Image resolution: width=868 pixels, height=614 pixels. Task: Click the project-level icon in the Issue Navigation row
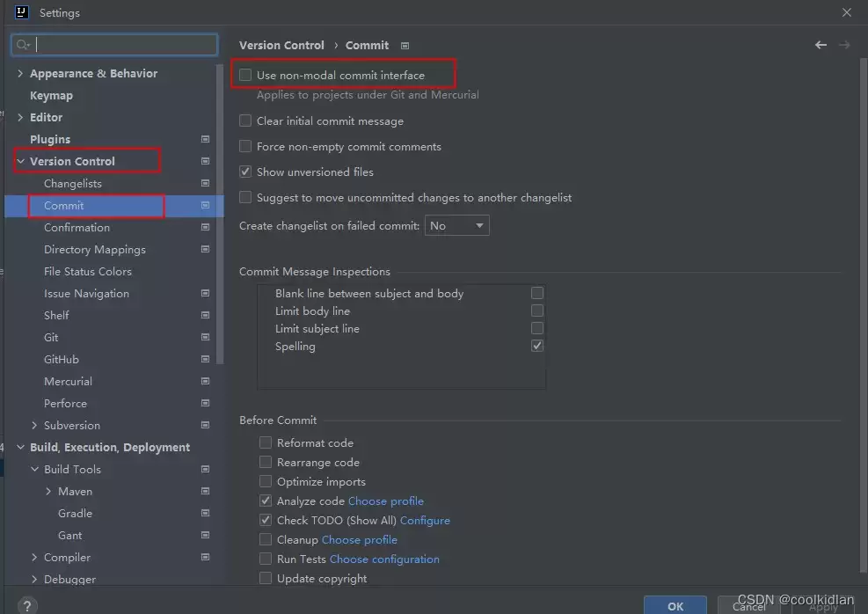coord(205,293)
